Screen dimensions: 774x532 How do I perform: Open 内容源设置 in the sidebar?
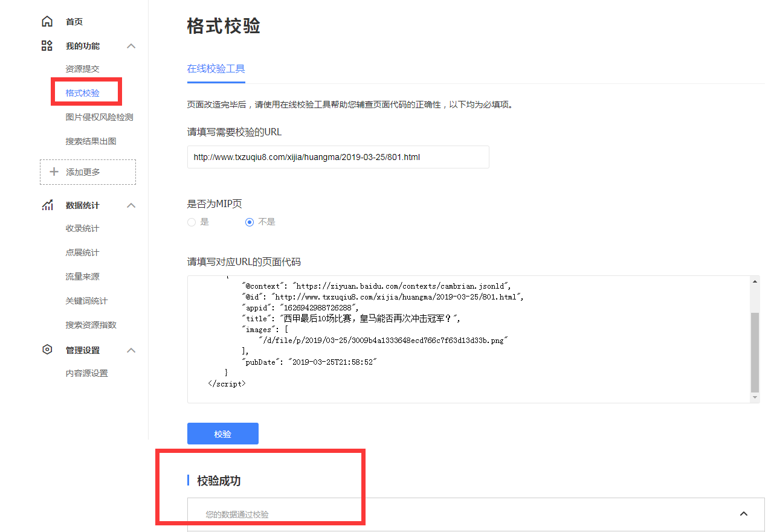pyautogui.click(x=86, y=373)
